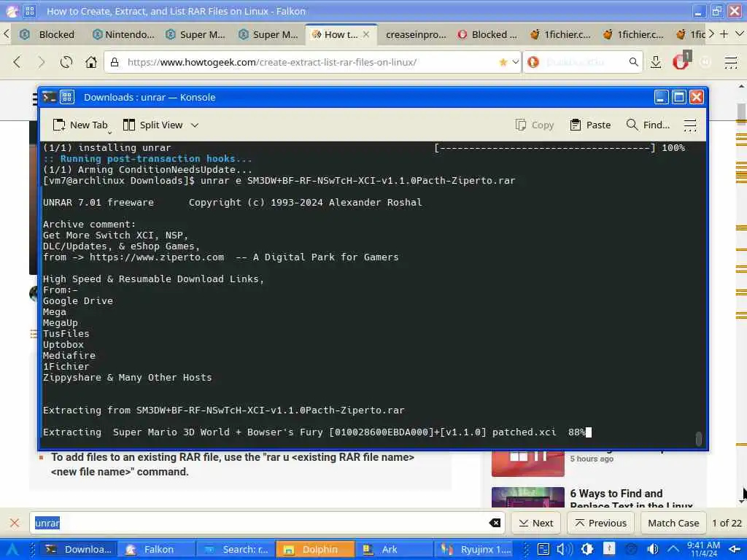Open the thumbnail beside 6 Ways to Find
The height and width of the screenshot is (560, 747).
click(528, 497)
